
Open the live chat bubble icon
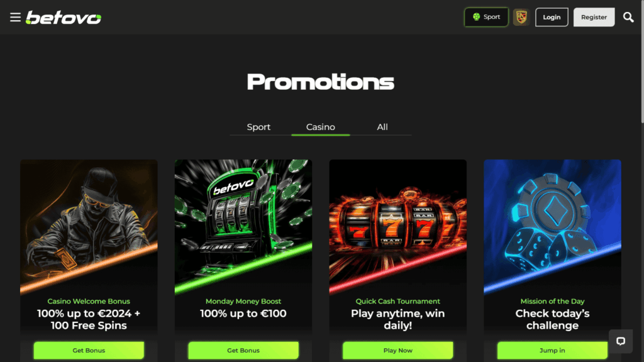621,341
